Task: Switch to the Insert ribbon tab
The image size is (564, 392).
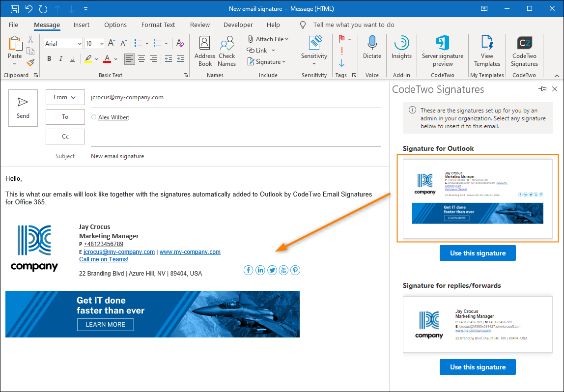Action: (82, 25)
